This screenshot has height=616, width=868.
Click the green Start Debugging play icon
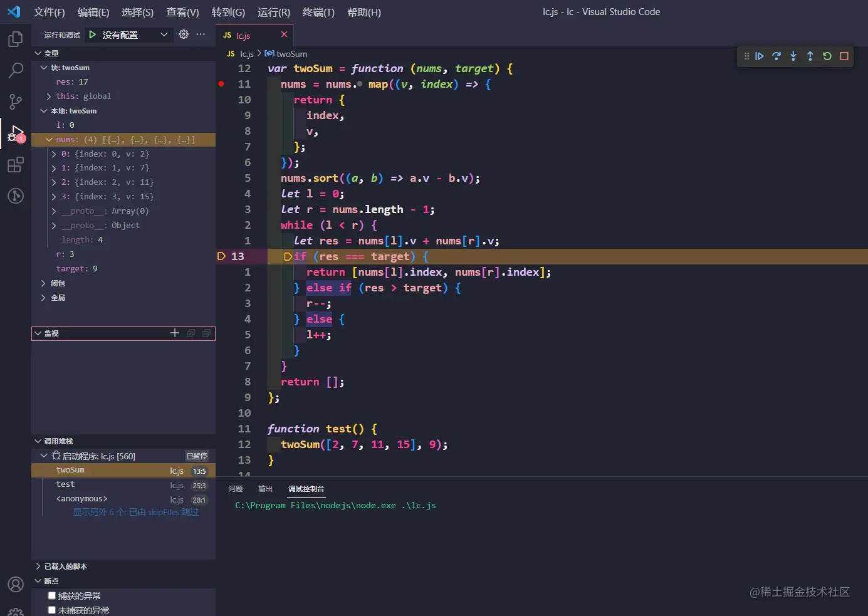92,34
